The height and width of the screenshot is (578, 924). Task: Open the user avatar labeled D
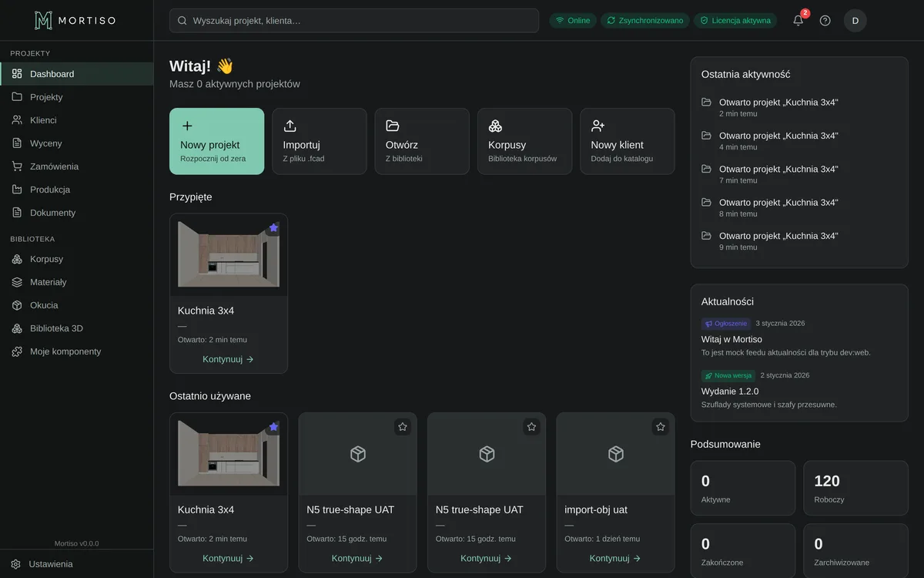tap(855, 21)
